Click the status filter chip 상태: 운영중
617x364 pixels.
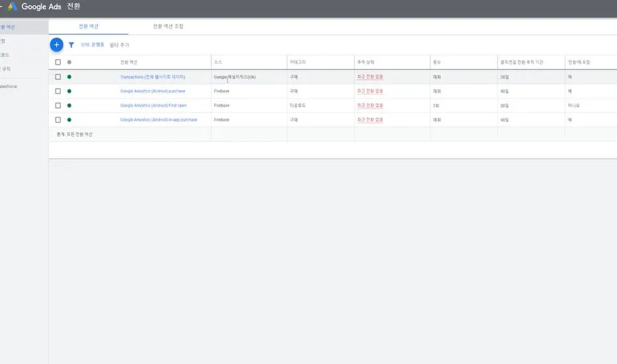pyautogui.click(x=93, y=45)
